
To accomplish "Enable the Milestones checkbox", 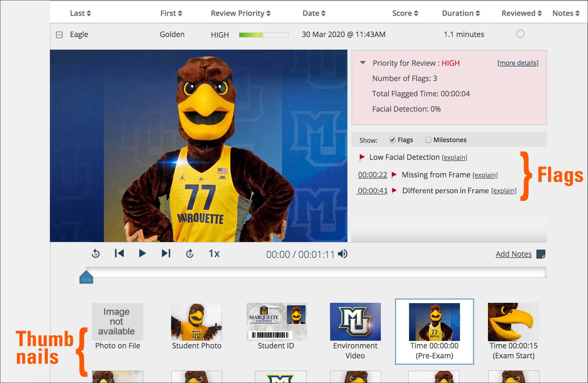I will [x=428, y=140].
